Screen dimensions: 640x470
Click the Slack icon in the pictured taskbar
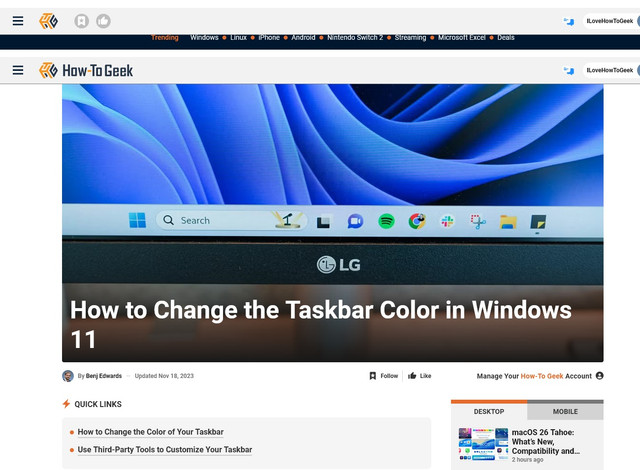click(x=447, y=221)
